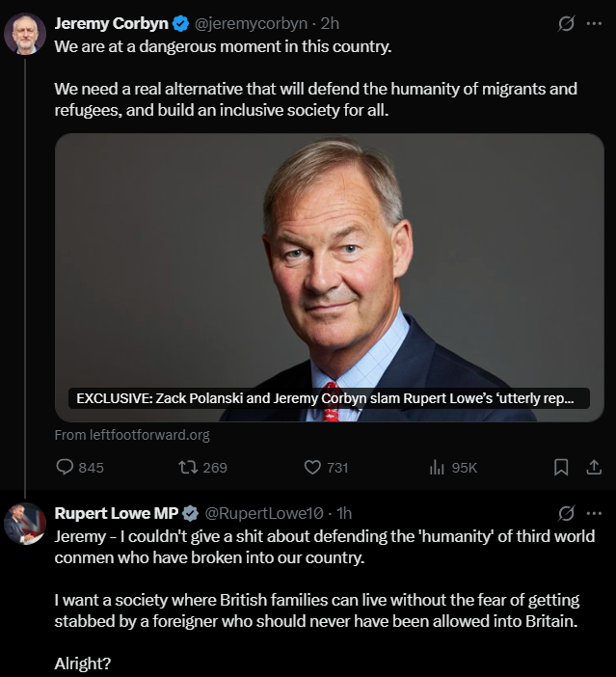Reply to Jeremy Corbyn's tweet
The height and width of the screenshot is (677, 616).
66,468
